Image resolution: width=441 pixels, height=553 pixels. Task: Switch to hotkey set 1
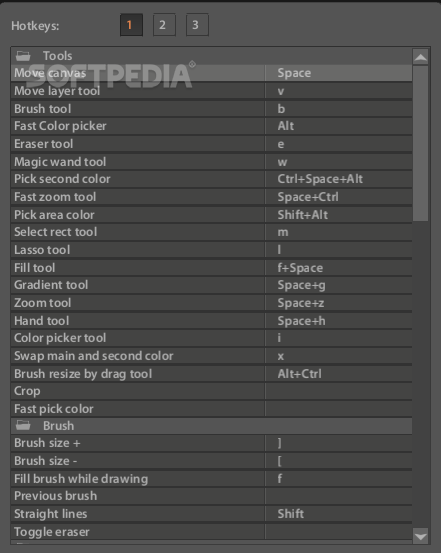(131, 25)
